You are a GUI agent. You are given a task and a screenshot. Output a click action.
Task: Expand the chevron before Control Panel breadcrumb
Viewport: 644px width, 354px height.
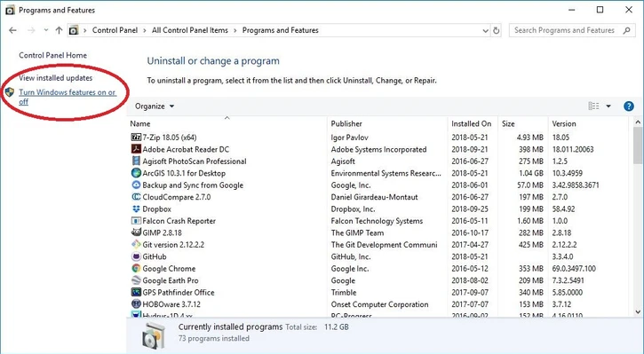point(85,30)
